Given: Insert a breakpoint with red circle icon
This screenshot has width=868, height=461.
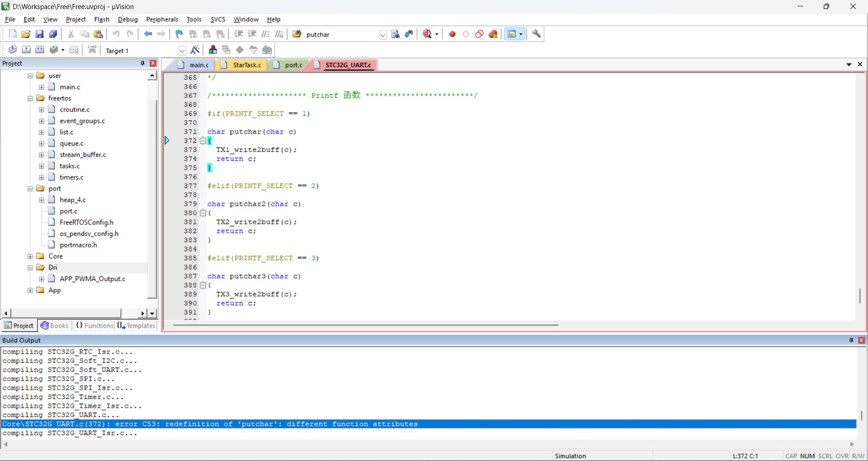Looking at the screenshot, I should pyautogui.click(x=452, y=34).
